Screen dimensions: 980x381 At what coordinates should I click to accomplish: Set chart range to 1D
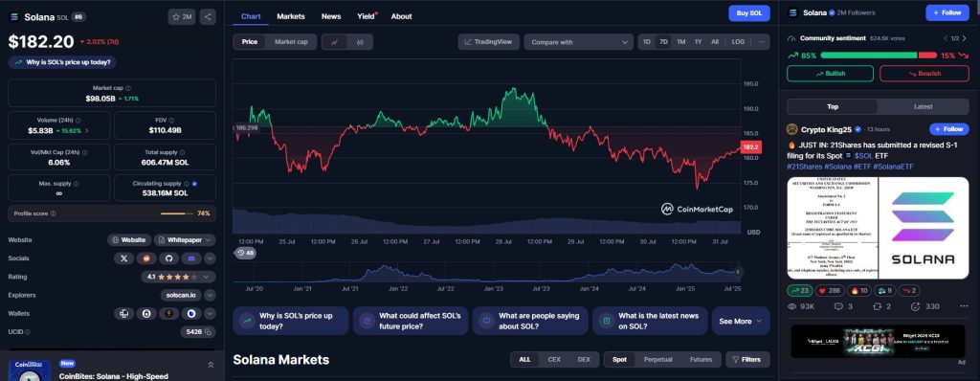point(647,42)
